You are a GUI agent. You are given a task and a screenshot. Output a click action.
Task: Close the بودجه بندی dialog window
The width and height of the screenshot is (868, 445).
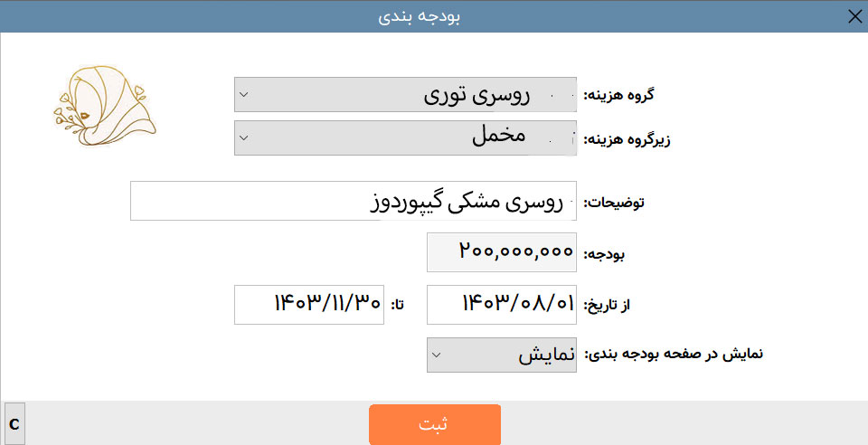[x=854, y=16]
